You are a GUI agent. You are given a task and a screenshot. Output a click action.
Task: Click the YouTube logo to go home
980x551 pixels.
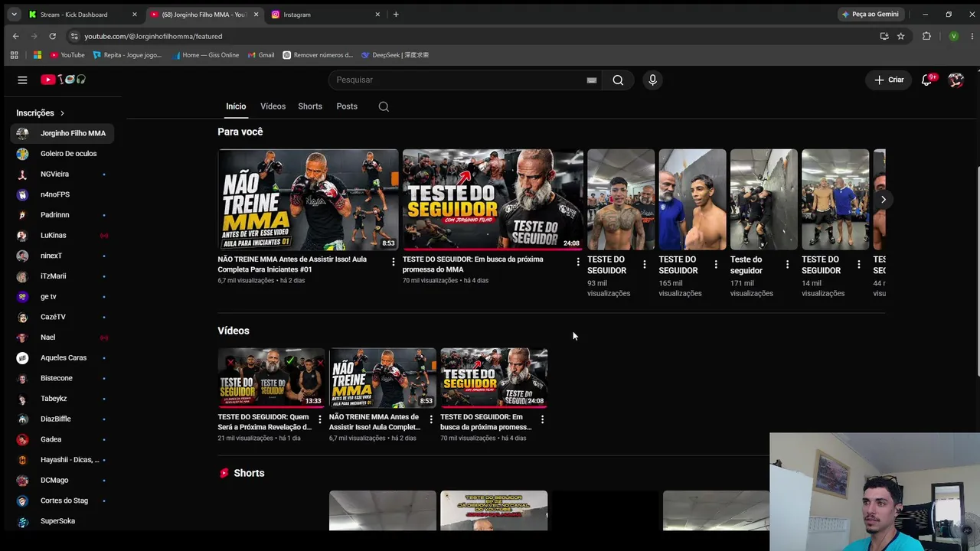click(63, 80)
